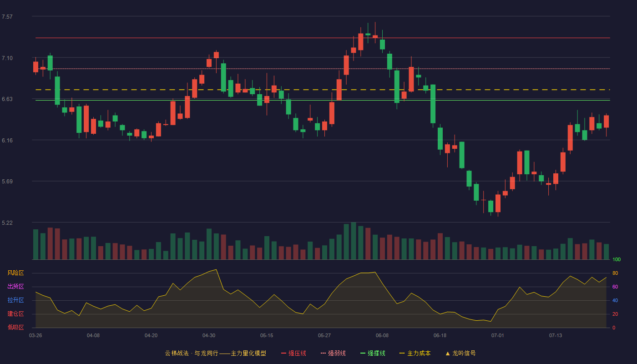
Task: Click the 5.22 price axis label
Action: [7, 223]
